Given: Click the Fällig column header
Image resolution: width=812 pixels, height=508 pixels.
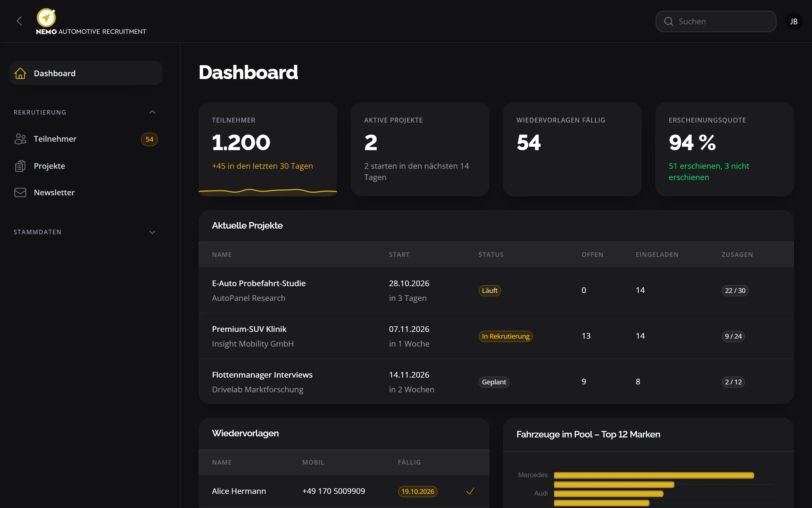Looking at the screenshot, I should (409, 462).
